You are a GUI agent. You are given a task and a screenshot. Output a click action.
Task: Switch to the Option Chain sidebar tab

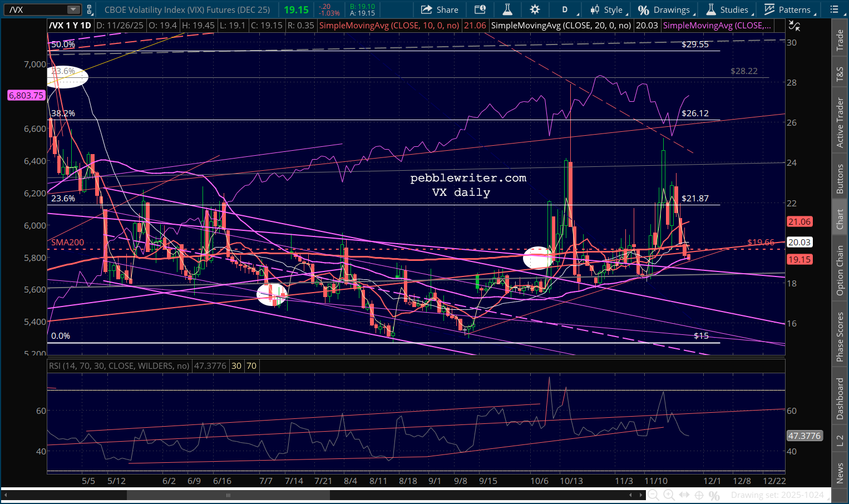pyautogui.click(x=840, y=270)
